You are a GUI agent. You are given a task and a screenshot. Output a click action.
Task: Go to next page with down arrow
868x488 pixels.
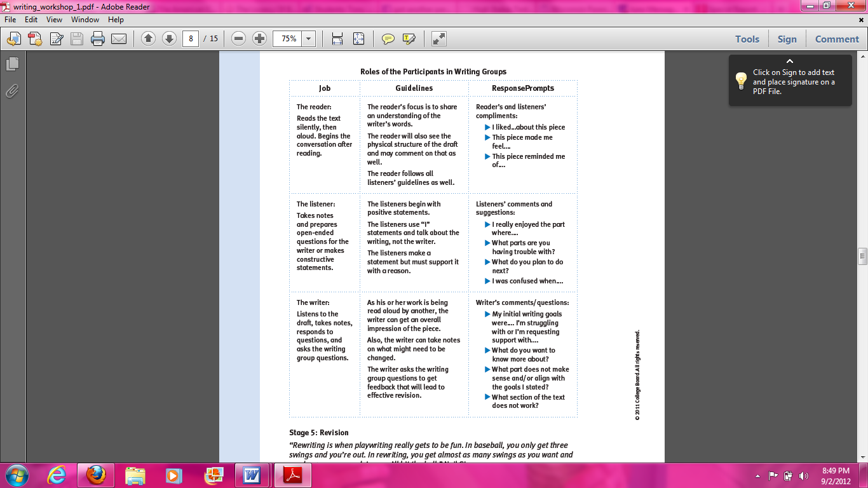169,39
